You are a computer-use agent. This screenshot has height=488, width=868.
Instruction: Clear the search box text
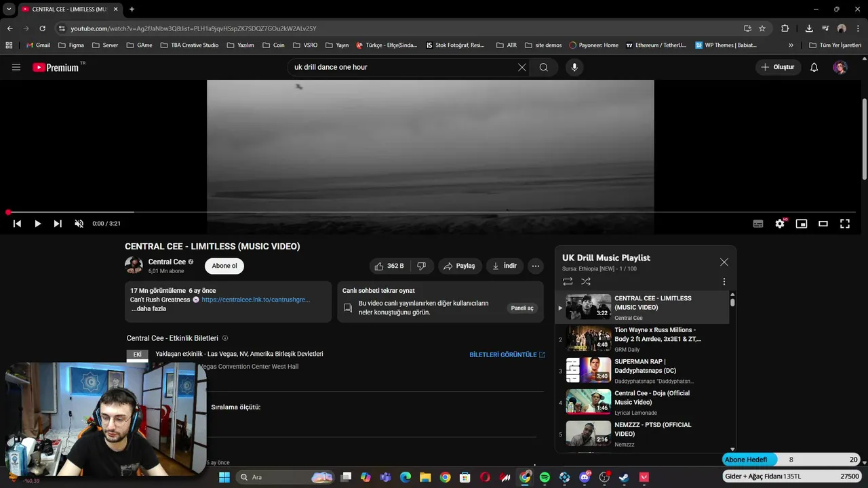[521, 67]
